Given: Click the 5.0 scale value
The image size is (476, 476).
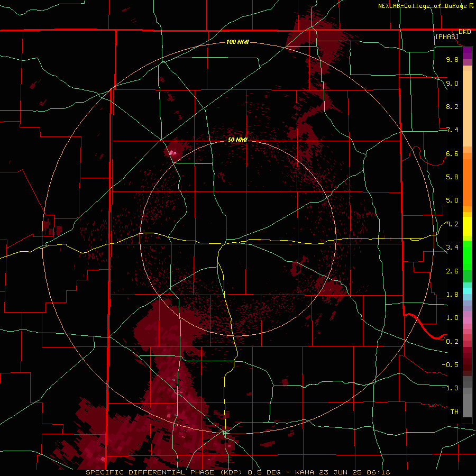Looking at the screenshot, I should coord(452,200).
